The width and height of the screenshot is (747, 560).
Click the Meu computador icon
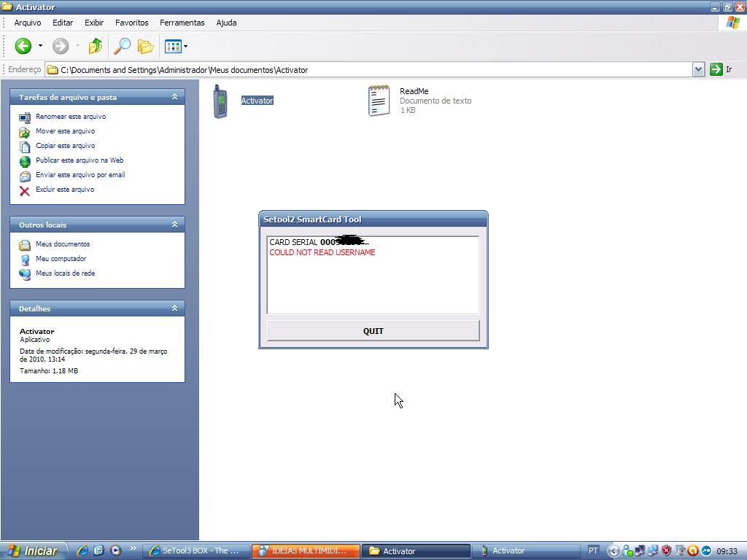(25, 260)
